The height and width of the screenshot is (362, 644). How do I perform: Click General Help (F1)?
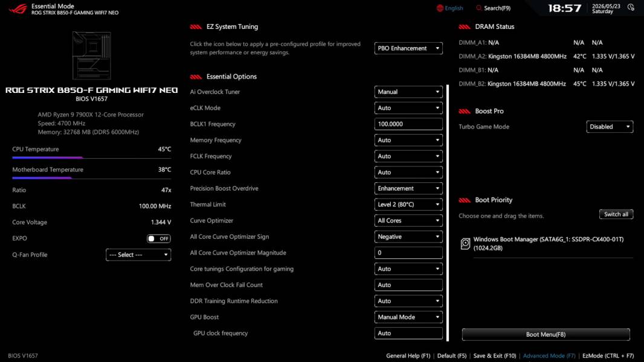(x=408, y=356)
